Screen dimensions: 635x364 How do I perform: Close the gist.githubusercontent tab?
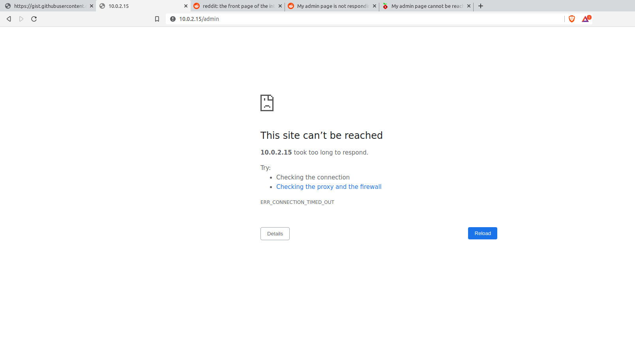click(92, 6)
